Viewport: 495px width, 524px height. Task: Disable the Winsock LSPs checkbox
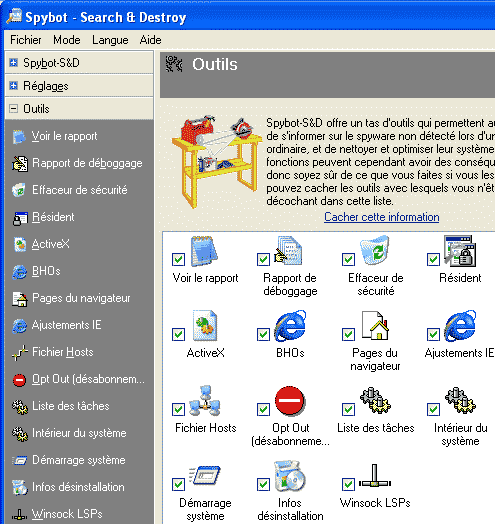348,484
